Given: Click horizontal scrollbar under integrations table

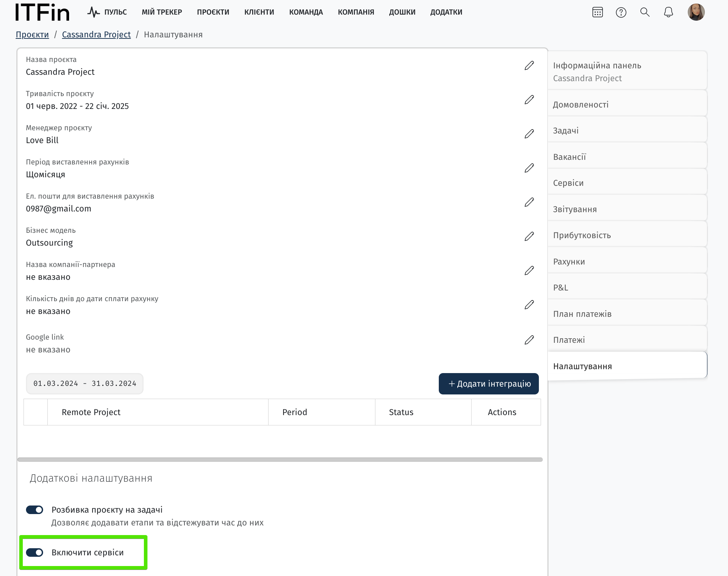Looking at the screenshot, I should [280, 460].
